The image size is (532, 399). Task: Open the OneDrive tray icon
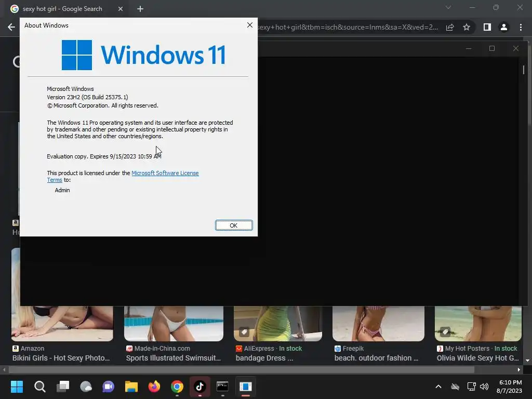tap(455, 387)
